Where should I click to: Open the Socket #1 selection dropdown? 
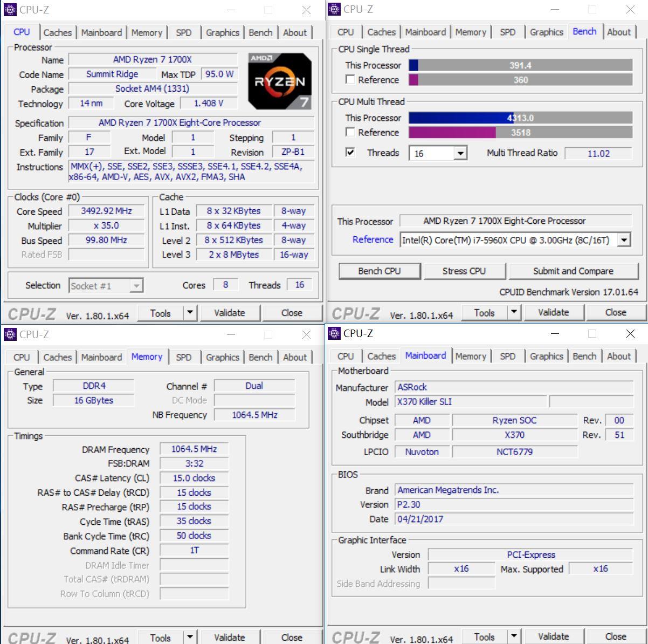point(137,286)
